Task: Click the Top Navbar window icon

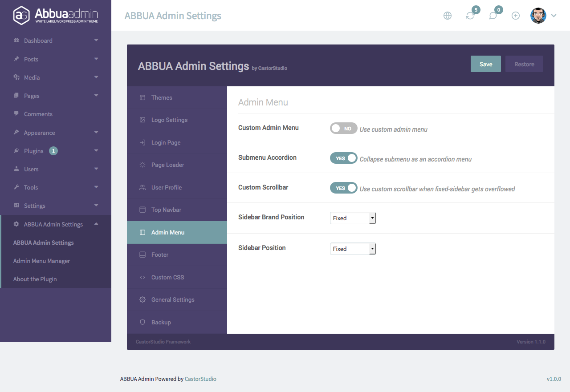Action: pos(142,210)
